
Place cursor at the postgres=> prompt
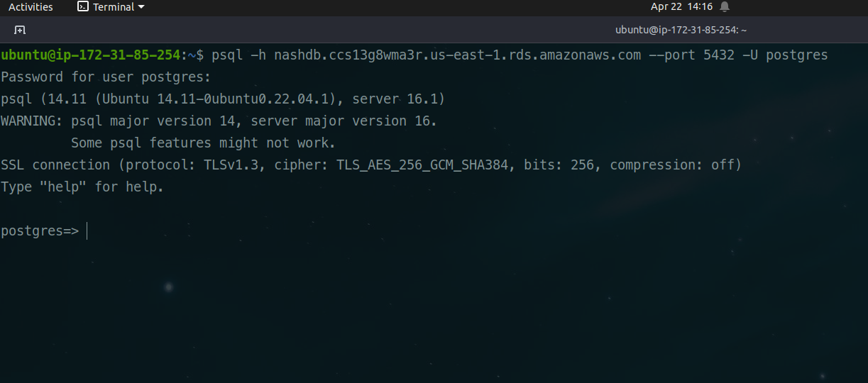point(87,231)
